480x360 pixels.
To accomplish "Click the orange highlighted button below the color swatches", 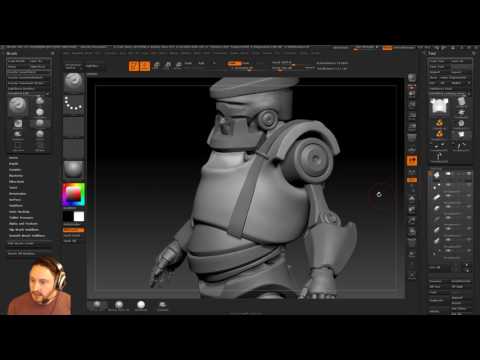I will (x=74, y=230).
